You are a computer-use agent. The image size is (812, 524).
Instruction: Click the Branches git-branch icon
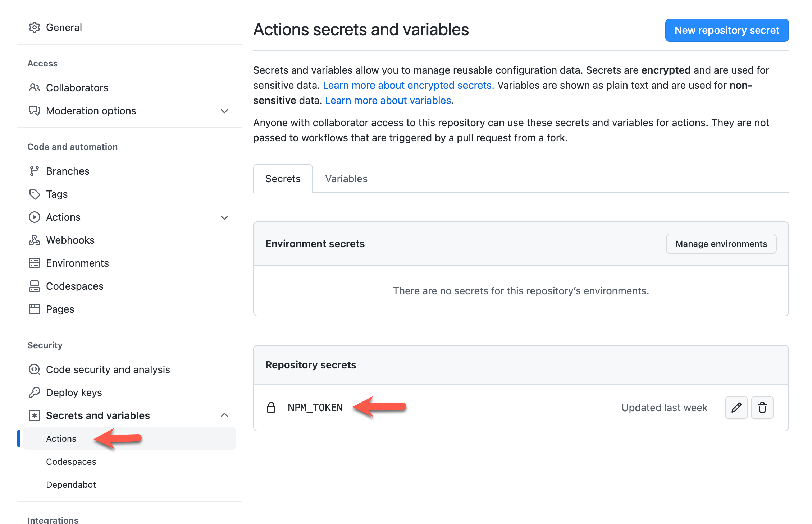click(35, 171)
